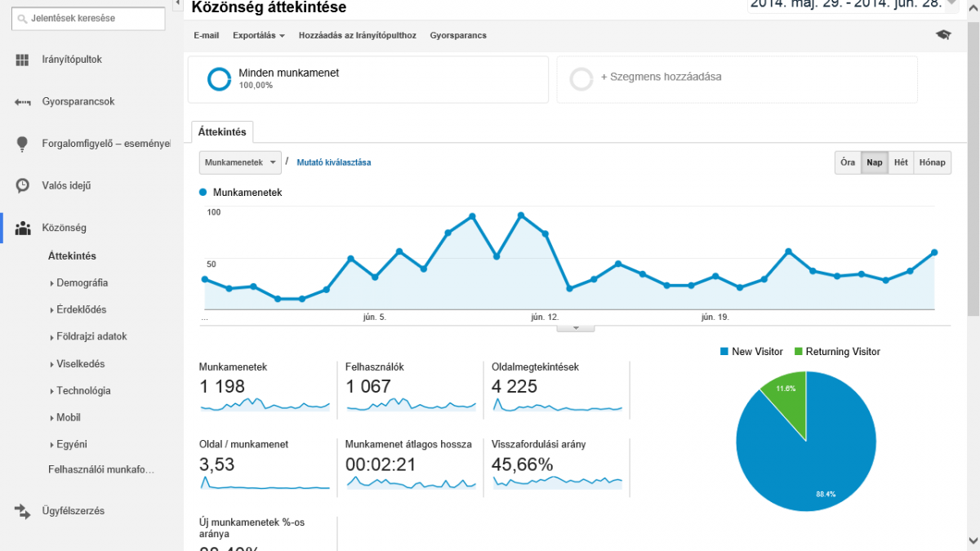This screenshot has height=551, width=980.
Task: Click the Munkamenetek chart legend dot
Action: [x=203, y=193]
